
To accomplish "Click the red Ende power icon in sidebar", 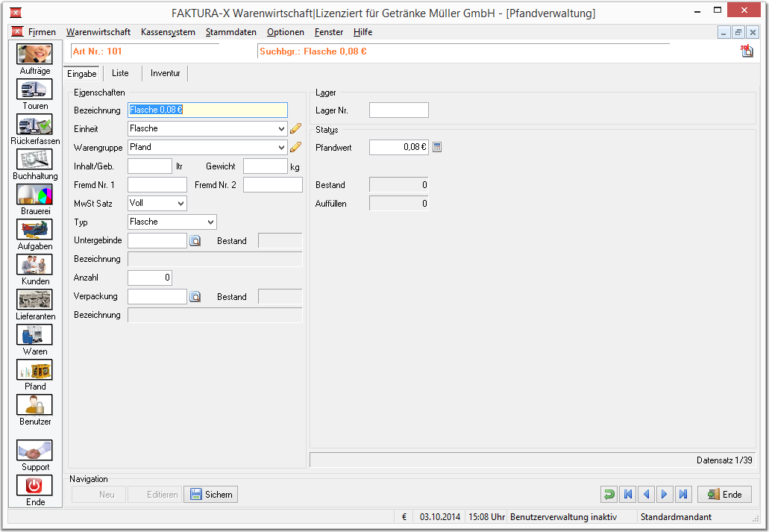I will pos(34,486).
